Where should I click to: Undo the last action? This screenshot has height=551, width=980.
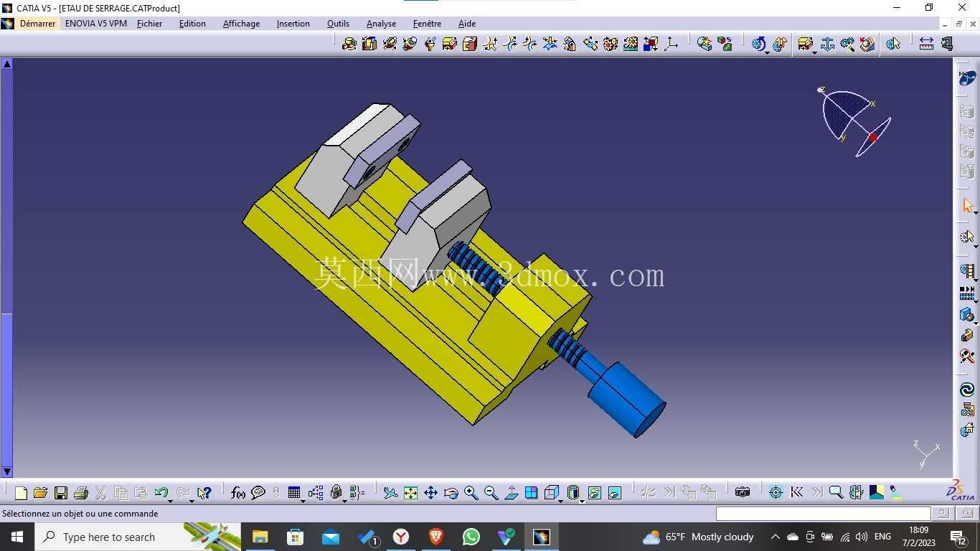point(161,493)
